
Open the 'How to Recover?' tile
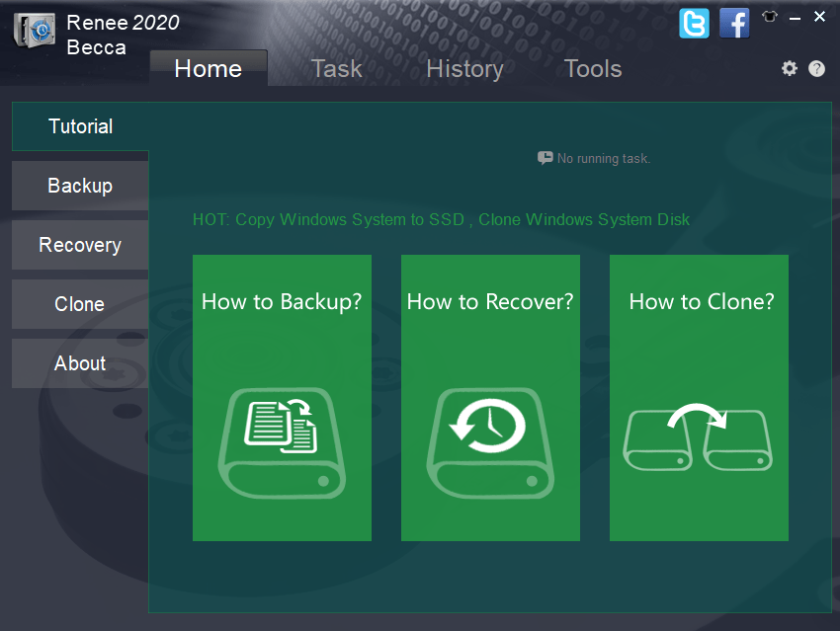(x=490, y=398)
